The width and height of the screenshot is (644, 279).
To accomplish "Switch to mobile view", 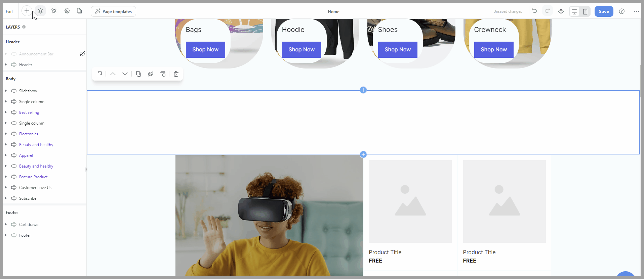I will (x=585, y=11).
